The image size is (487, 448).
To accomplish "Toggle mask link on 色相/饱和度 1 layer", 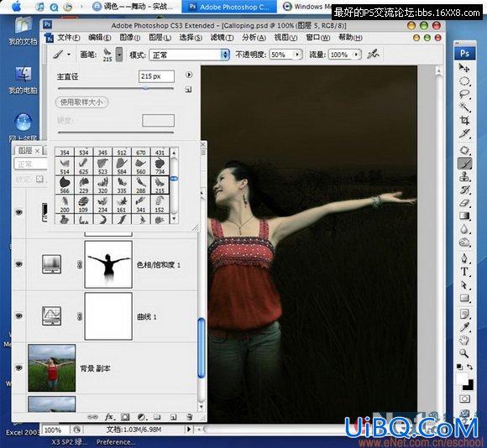I will (x=80, y=264).
